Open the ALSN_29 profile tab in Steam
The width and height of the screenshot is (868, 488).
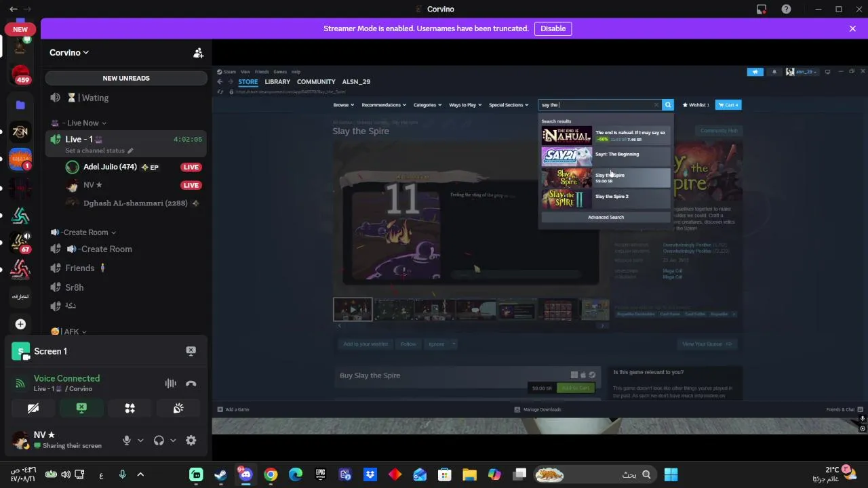356,81
